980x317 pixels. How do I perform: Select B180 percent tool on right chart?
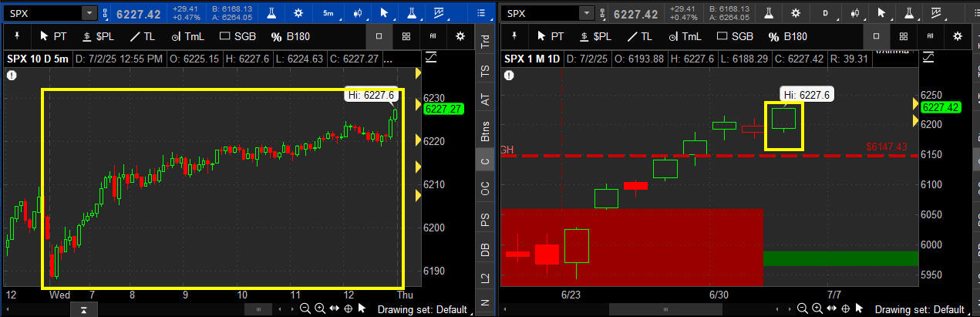[x=786, y=36]
